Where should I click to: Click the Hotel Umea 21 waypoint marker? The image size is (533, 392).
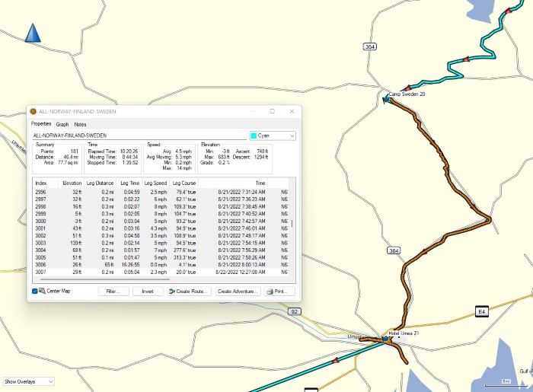click(385, 339)
